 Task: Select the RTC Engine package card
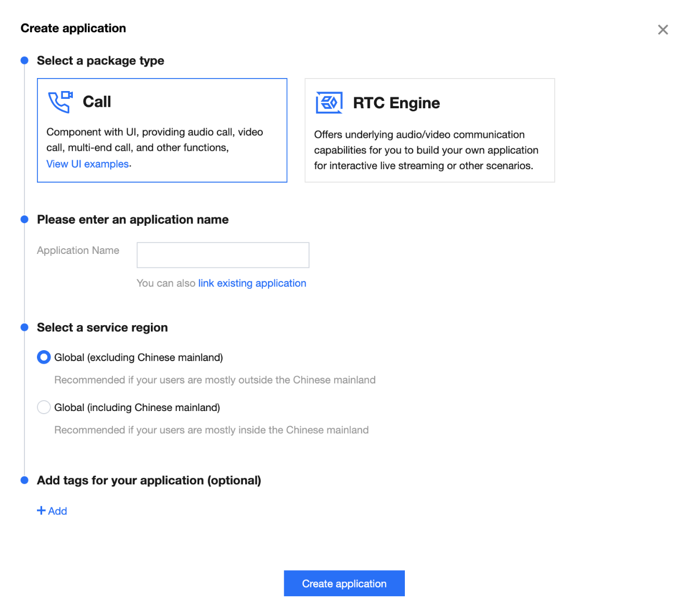[430, 130]
